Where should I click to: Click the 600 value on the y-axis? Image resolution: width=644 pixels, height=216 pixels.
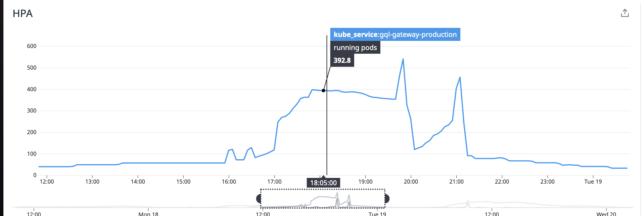point(32,45)
